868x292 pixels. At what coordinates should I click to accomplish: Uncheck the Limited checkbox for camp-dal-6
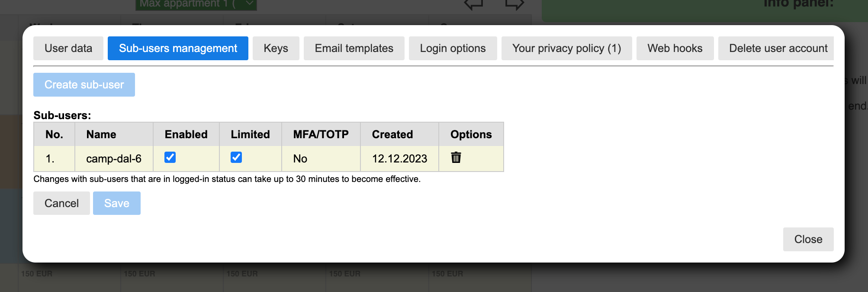pos(236,157)
